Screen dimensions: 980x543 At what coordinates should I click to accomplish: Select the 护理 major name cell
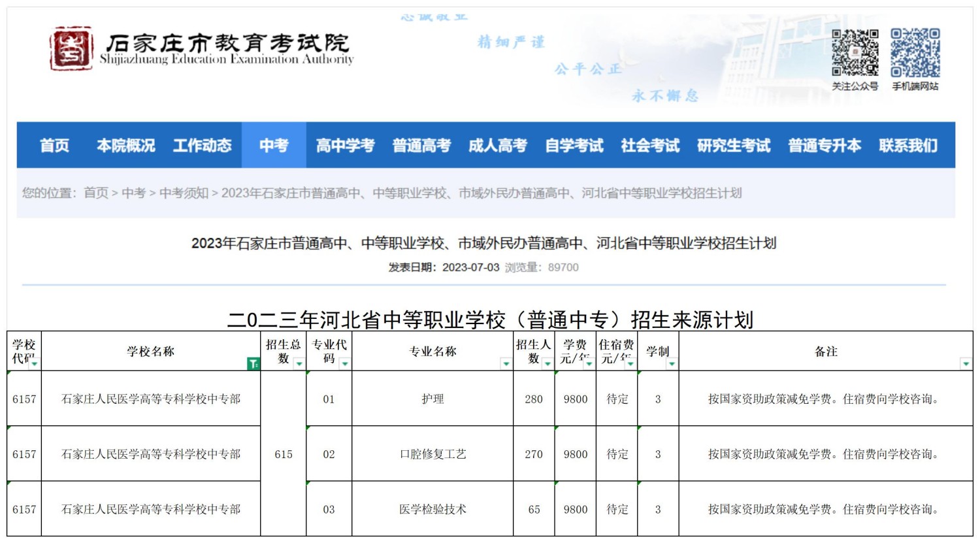coord(433,399)
